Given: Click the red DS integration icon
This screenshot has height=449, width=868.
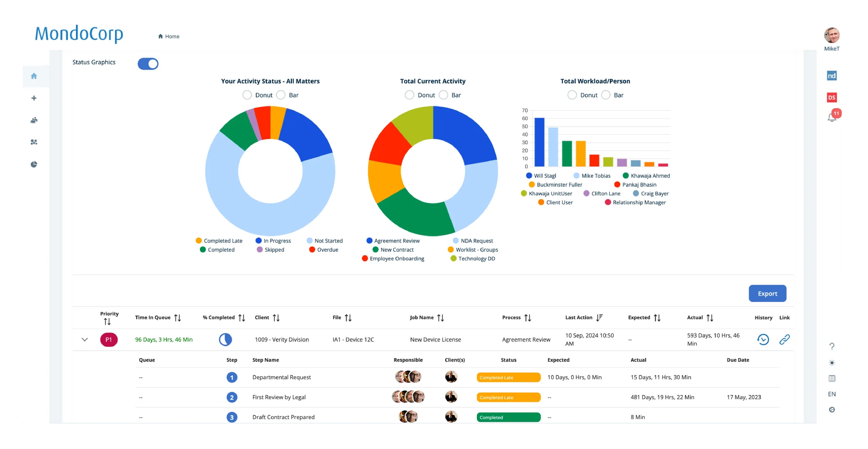Looking at the screenshot, I should [832, 98].
